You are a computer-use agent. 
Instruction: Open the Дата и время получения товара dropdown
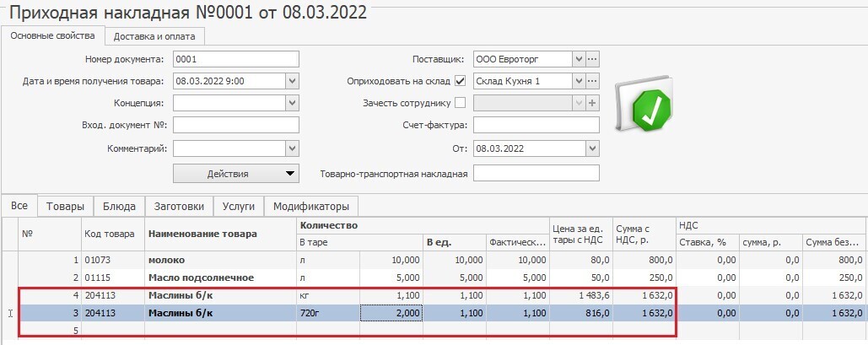(x=293, y=81)
